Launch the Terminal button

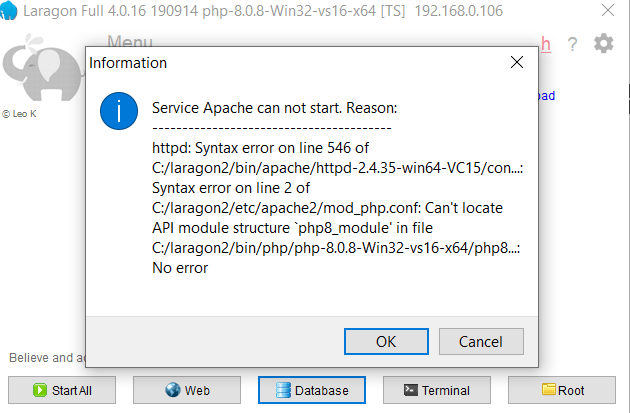point(437,390)
